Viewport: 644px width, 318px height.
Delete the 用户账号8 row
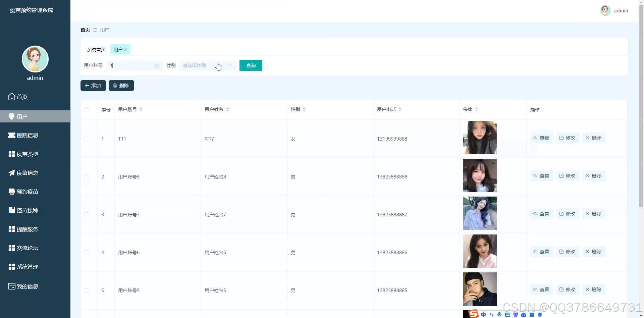[x=594, y=176]
